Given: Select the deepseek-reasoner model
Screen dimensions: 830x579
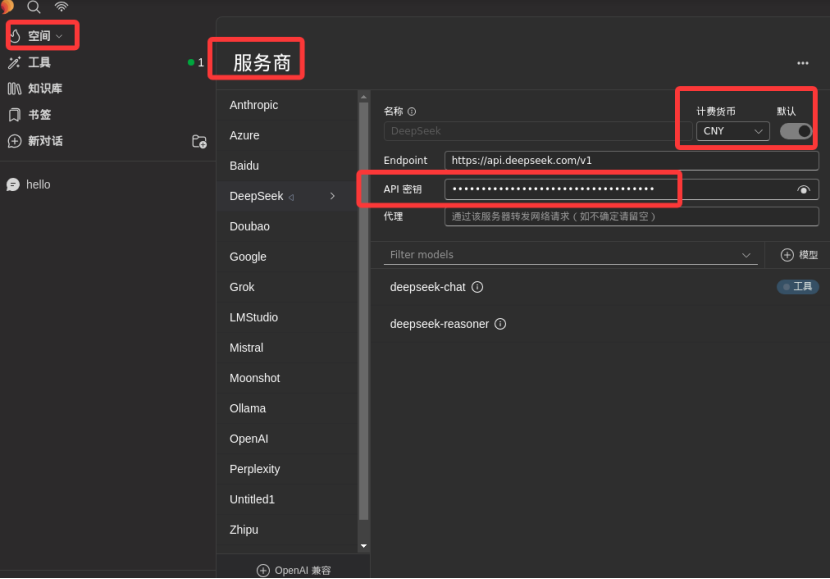Looking at the screenshot, I should [x=439, y=324].
